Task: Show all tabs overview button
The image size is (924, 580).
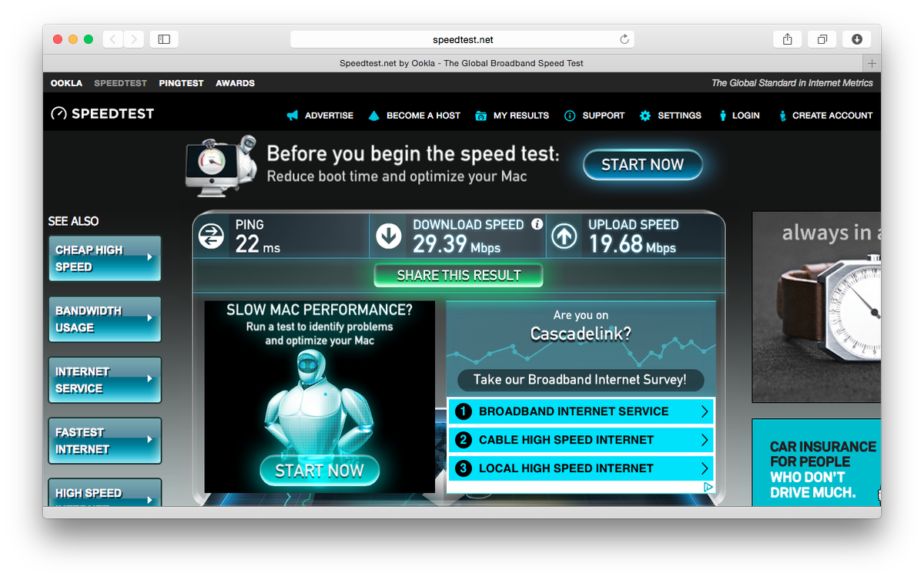Action: pyautogui.click(x=822, y=39)
